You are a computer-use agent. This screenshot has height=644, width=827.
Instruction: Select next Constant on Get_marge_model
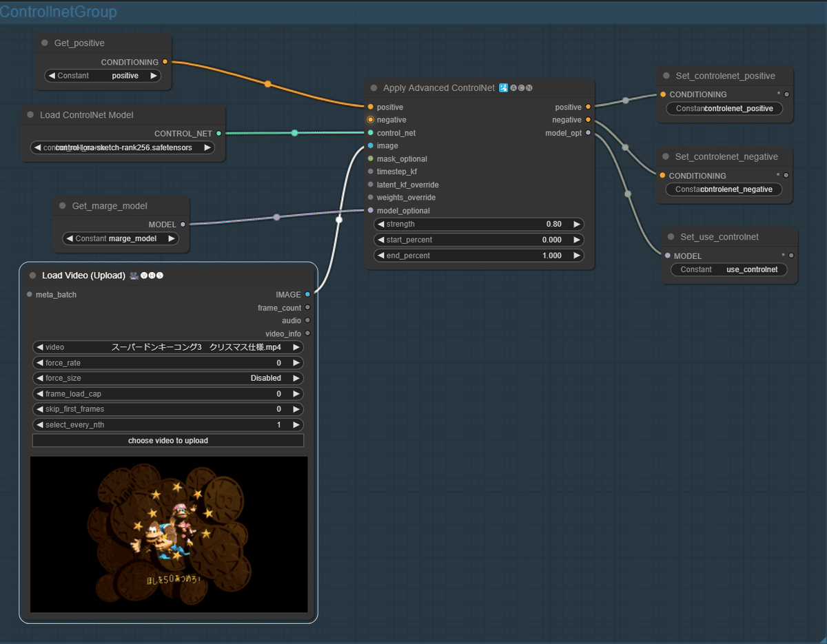point(172,238)
